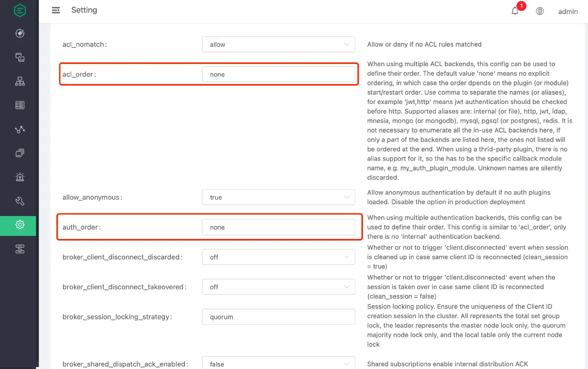Click into the auth_order text field
This screenshot has width=588, height=369.
click(x=278, y=227)
